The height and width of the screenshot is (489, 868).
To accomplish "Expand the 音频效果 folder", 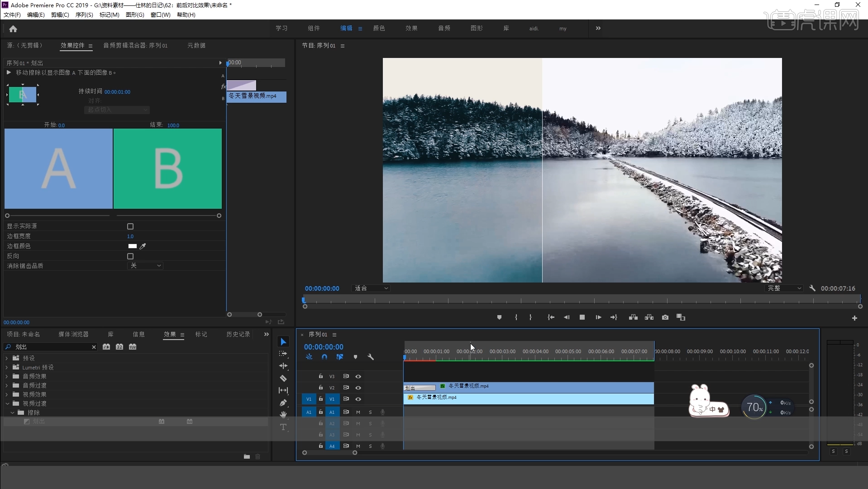I will click(x=7, y=376).
